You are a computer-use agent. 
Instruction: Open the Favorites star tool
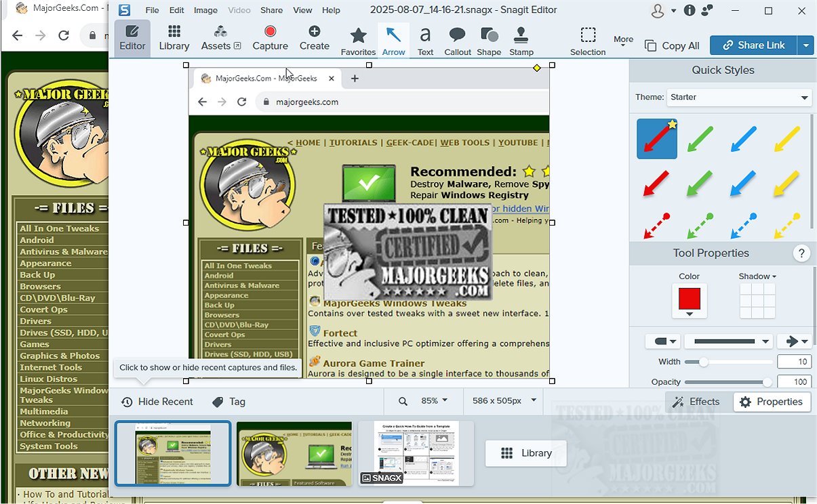point(358,40)
